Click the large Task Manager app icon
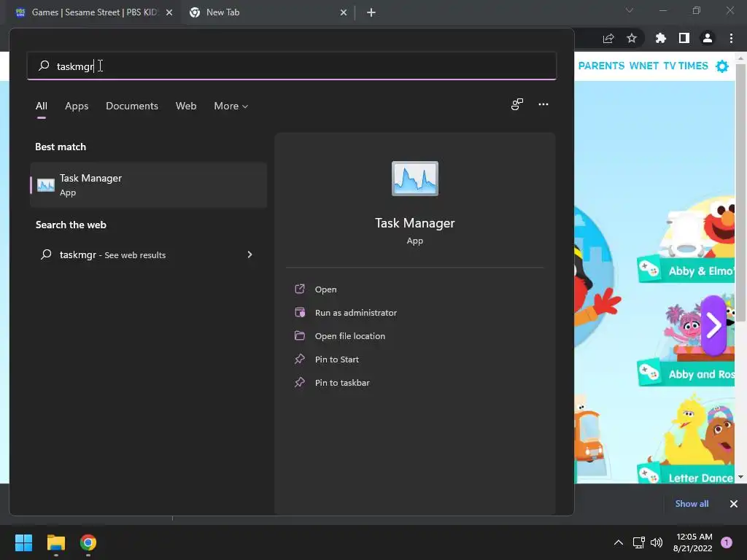The height and width of the screenshot is (560, 747). 414,179
